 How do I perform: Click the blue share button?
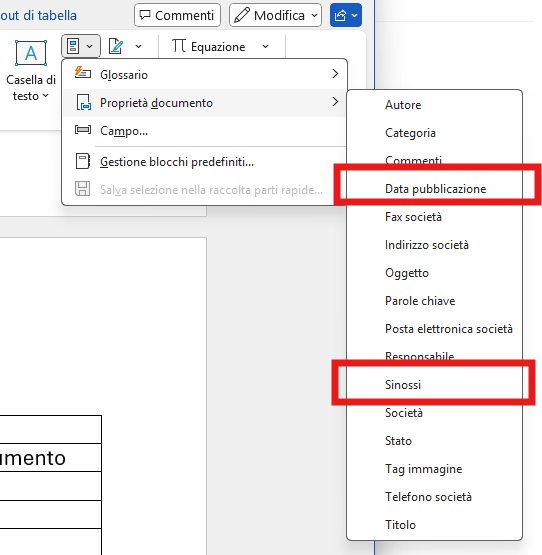[346, 15]
